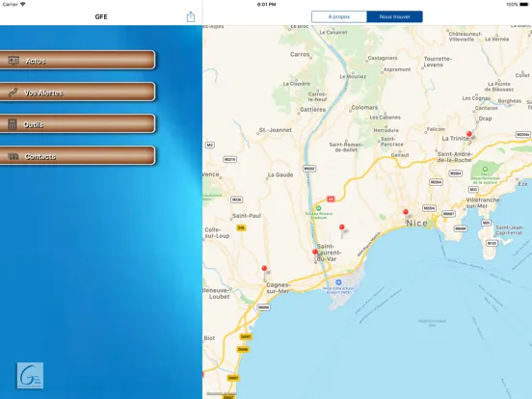Screen dimensions: 532x399
Task: Click the Saint-Paul label
Action: (x=247, y=216)
